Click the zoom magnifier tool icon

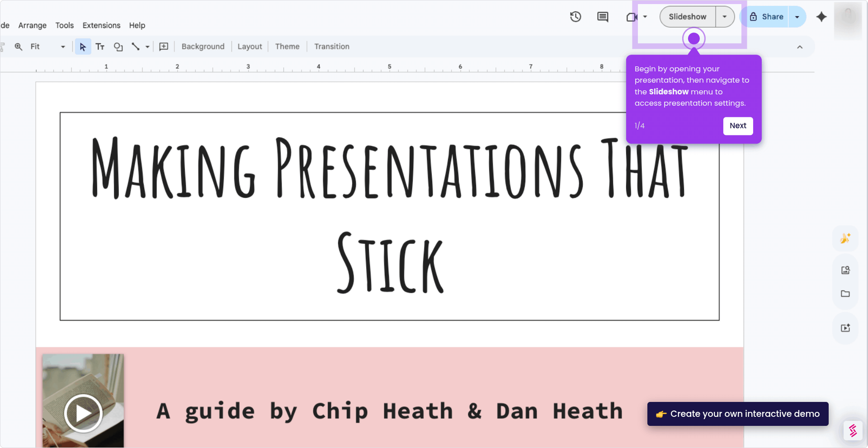(19, 47)
